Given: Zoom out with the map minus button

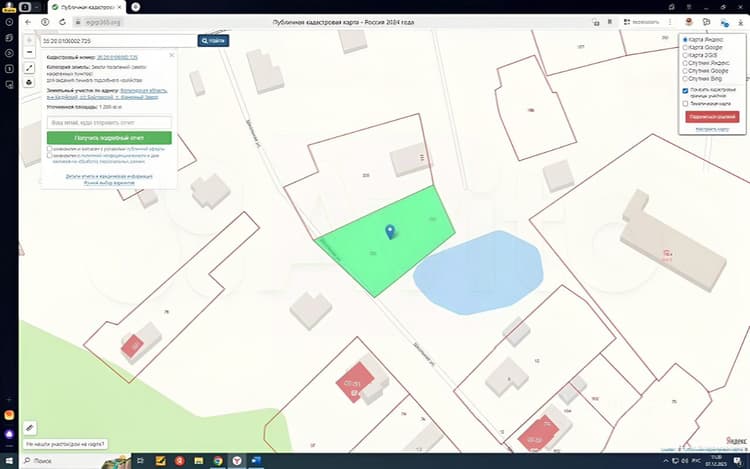Looking at the screenshot, I should click(x=30, y=52).
